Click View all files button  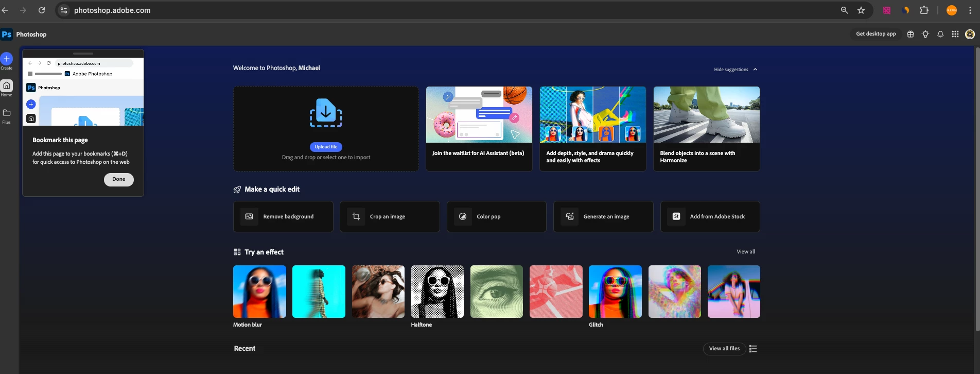click(x=724, y=349)
